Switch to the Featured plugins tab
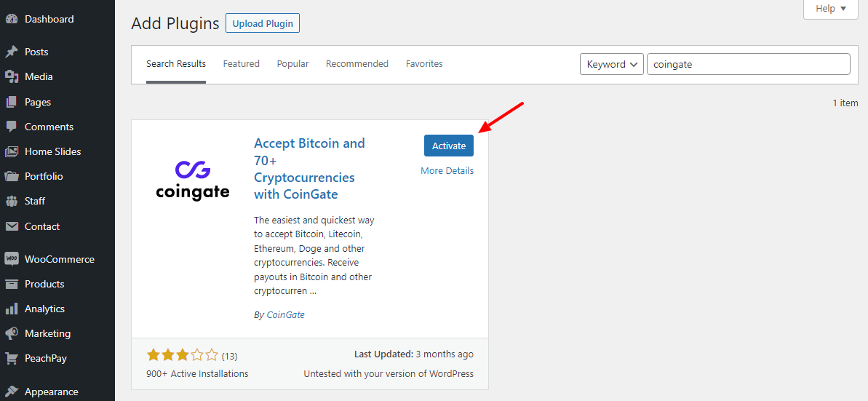This screenshot has height=401, width=868. (x=242, y=64)
